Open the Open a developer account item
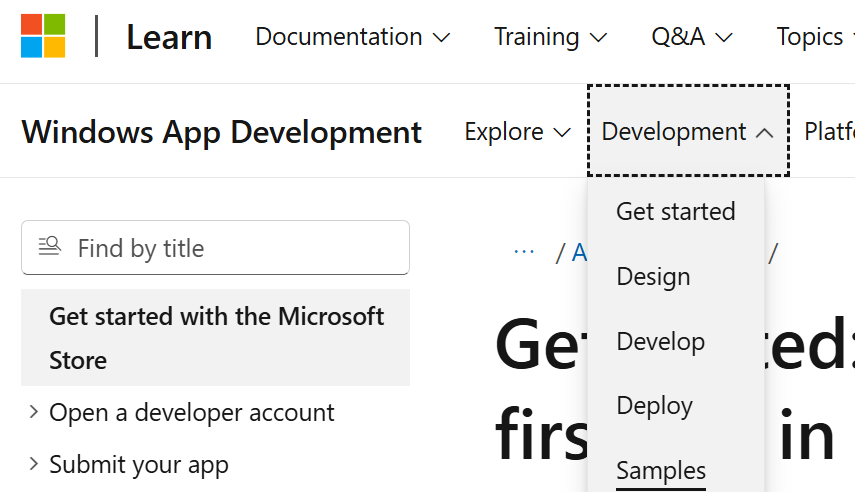This screenshot has height=492, width=855. (191, 412)
